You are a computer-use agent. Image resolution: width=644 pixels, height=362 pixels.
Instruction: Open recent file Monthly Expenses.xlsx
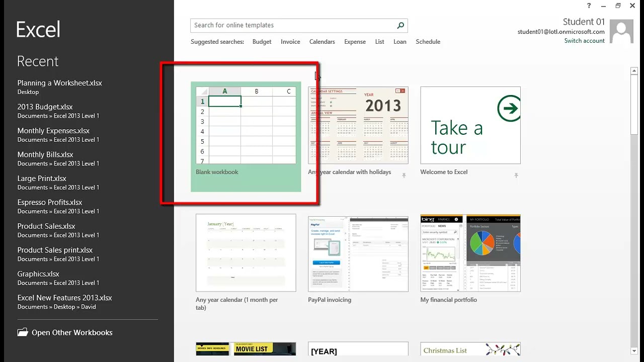click(53, 131)
